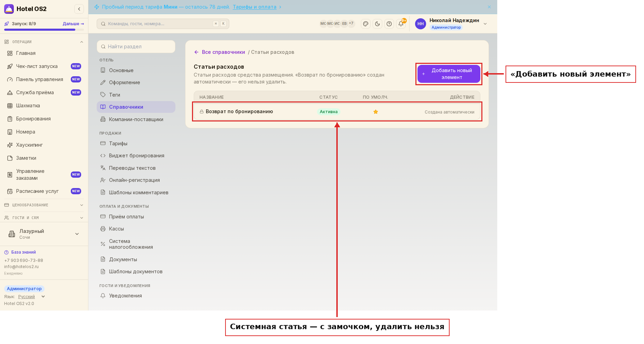Click Дальше next to launch progress
This screenshot has width=644, height=344.
[73, 24]
